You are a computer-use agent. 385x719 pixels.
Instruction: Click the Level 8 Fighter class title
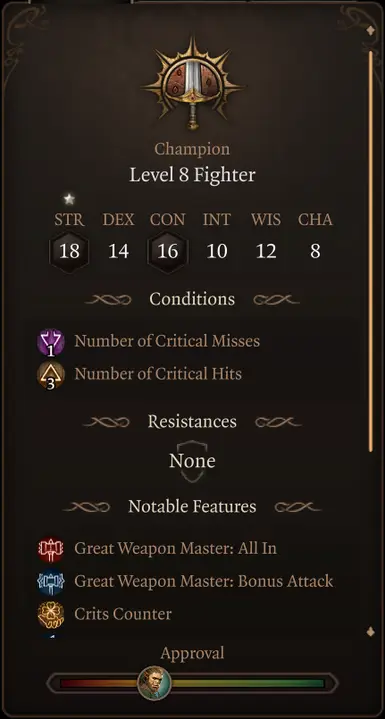tap(192, 175)
